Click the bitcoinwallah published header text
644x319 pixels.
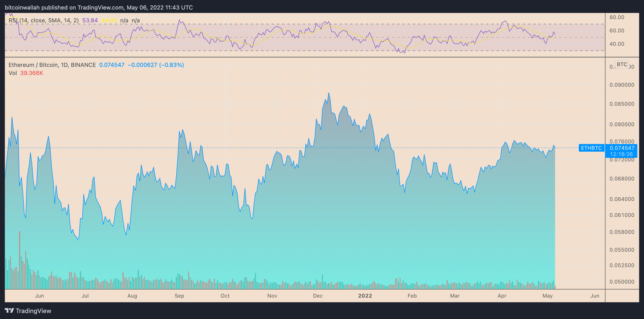pyautogui.click(x=99, y=8)
